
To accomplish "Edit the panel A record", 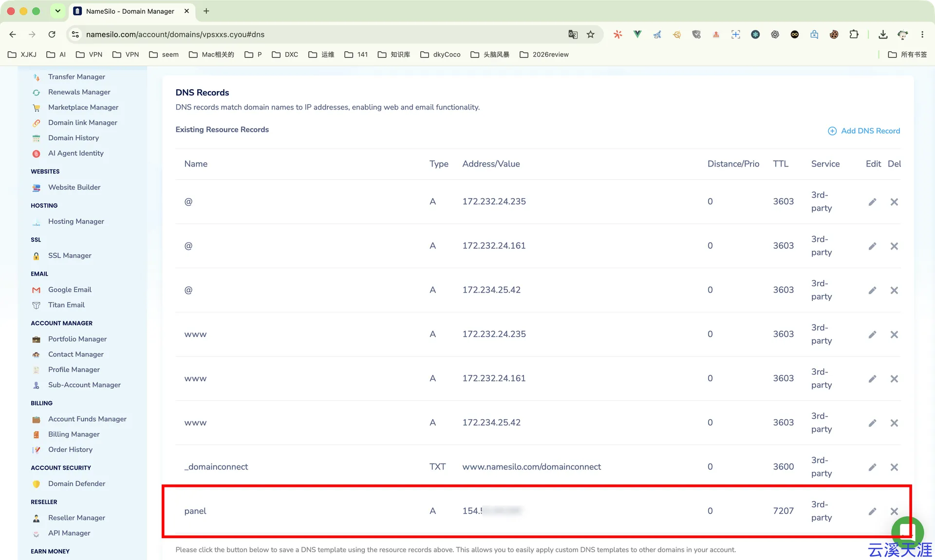I will pyautogui.click(x=872, y=511).
